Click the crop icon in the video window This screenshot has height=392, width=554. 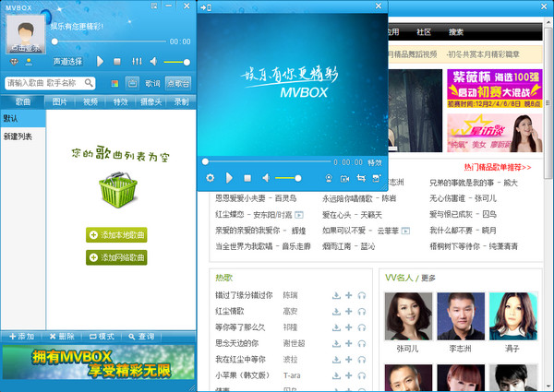click(360, 177)
